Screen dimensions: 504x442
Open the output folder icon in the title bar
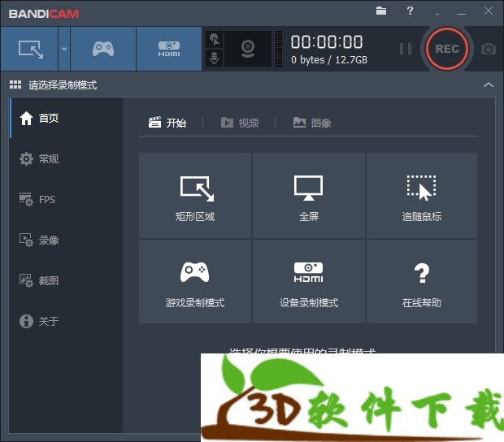[x=381, y=11]
